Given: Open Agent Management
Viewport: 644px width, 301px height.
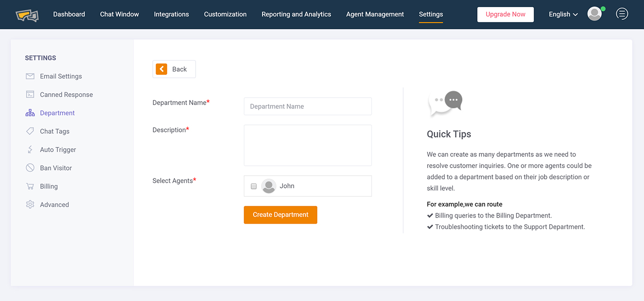Looking at the screenshot, I should click(375, 14).
